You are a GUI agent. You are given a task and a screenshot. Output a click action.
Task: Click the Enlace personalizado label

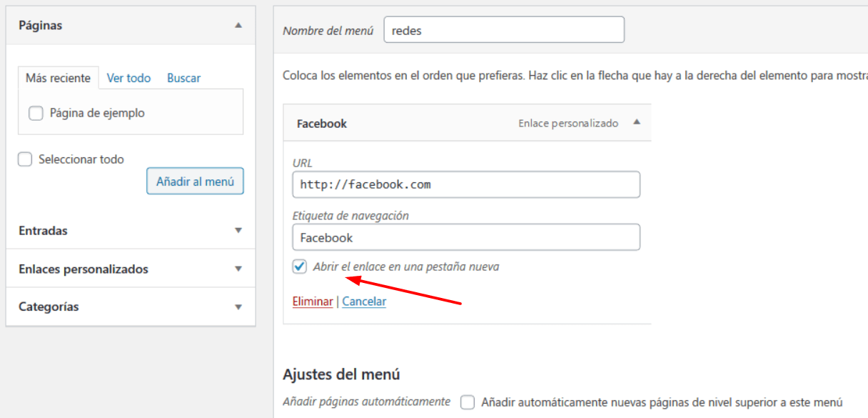point(568,123)
